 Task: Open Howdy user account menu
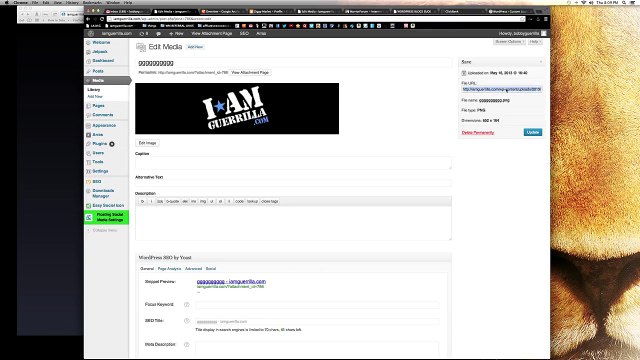point(522,33)
